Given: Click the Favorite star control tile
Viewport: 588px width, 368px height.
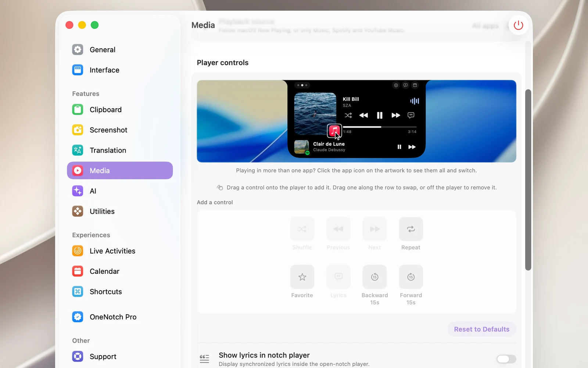Looking at the screenshot, I should [x=302, y=277].
